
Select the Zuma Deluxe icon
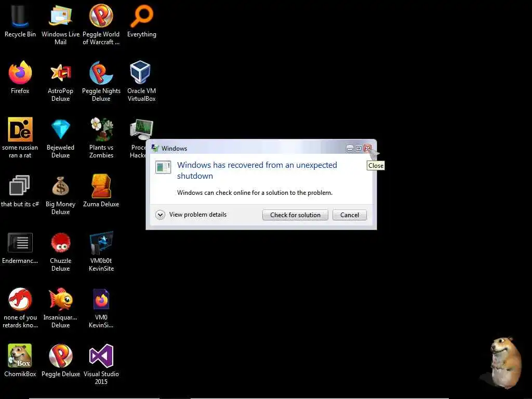coord(101,186)
